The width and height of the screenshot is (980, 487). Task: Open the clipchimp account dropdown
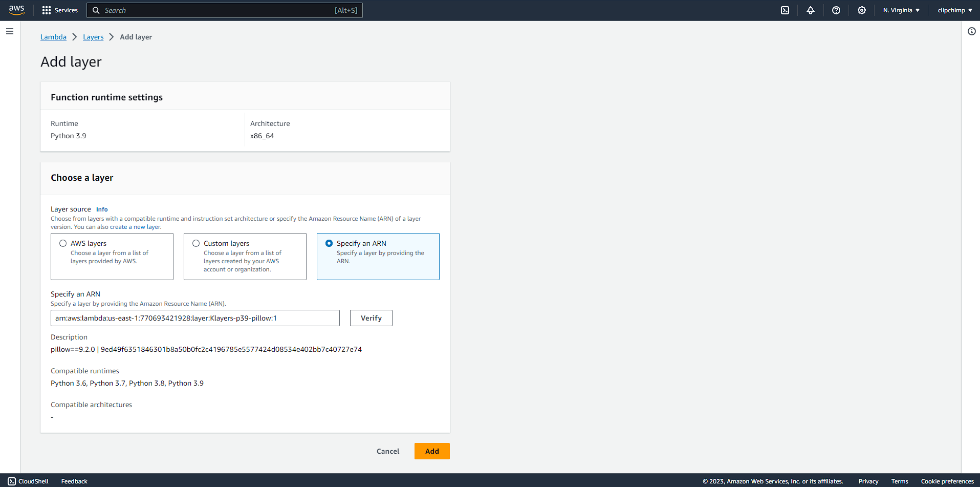955,10
